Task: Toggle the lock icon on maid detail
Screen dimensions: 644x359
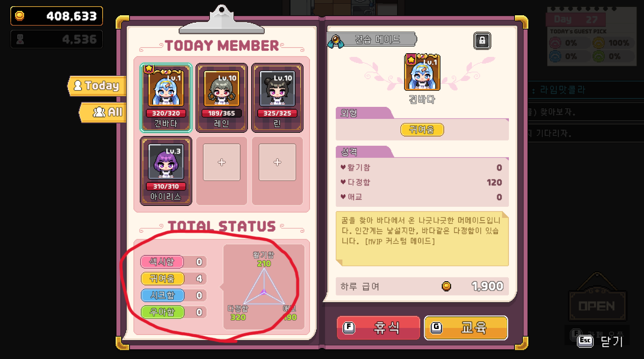Action: pyautogui.click(x=482, y=41)
